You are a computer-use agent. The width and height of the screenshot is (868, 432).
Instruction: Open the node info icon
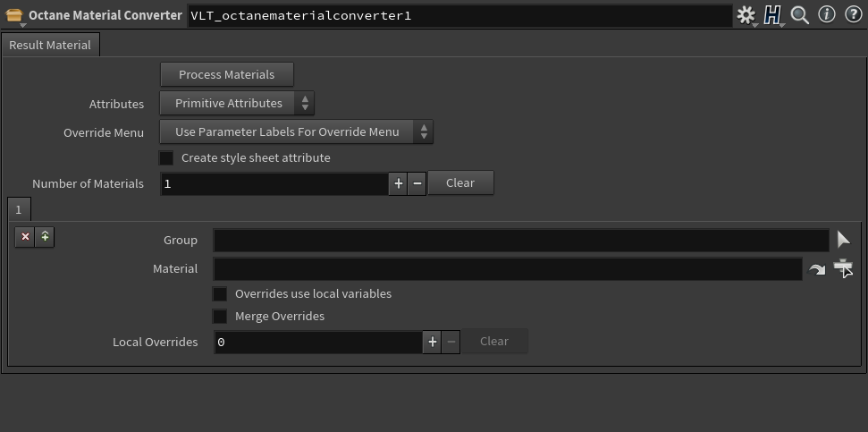827,15
